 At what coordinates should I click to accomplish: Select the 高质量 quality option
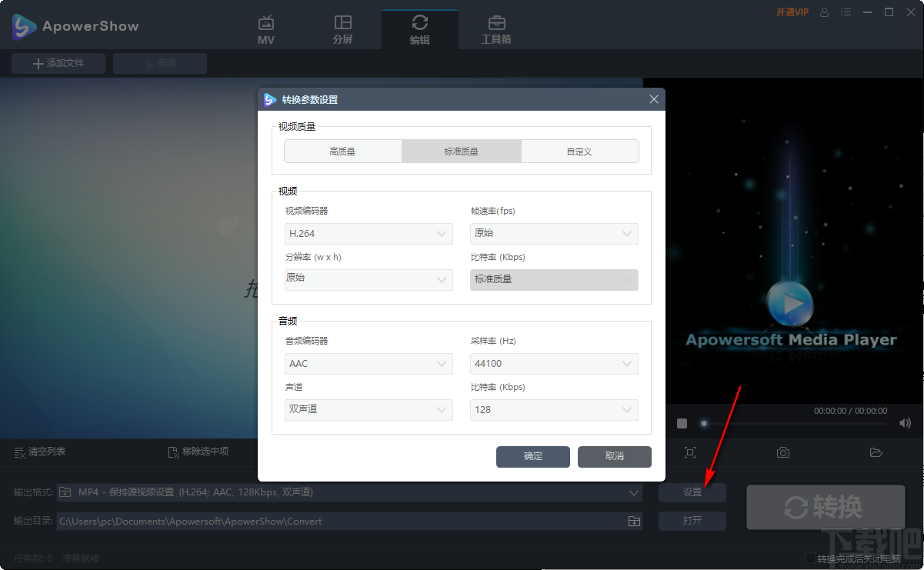(342, 151)
